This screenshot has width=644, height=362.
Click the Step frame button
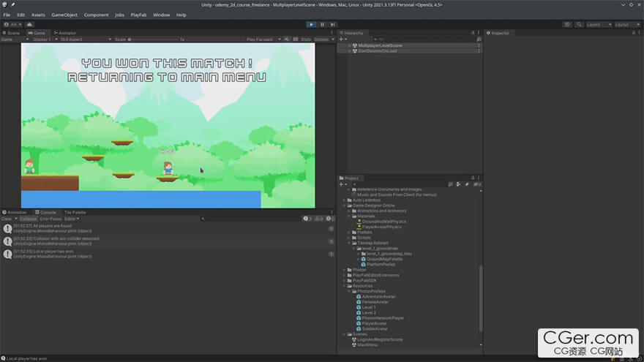(x=333, y=25)
